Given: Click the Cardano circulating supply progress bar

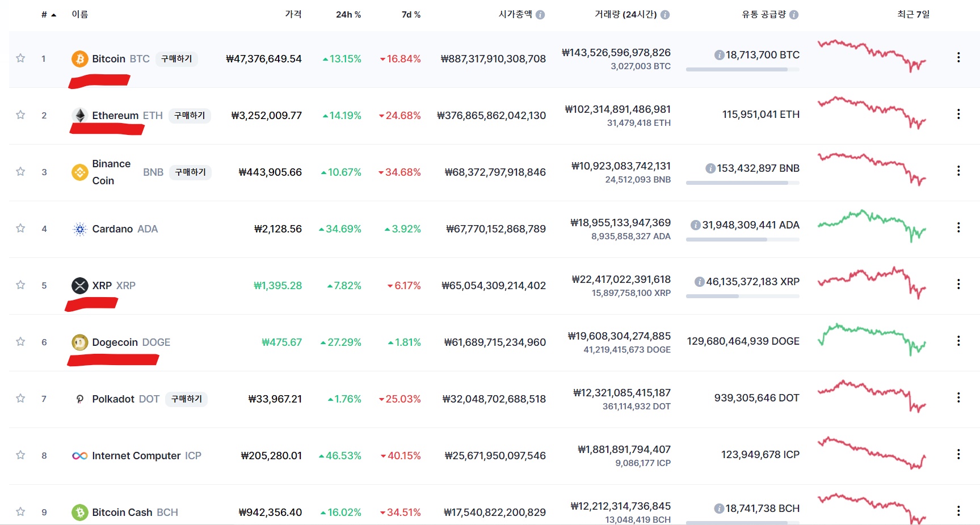Looking at the screenshot, I should click(743, 240).
